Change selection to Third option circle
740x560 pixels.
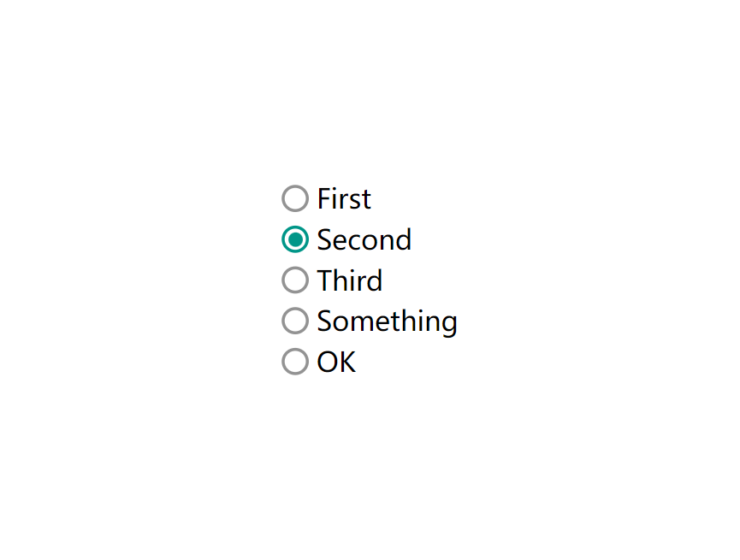pyautogui.click(x=295, y=280)
